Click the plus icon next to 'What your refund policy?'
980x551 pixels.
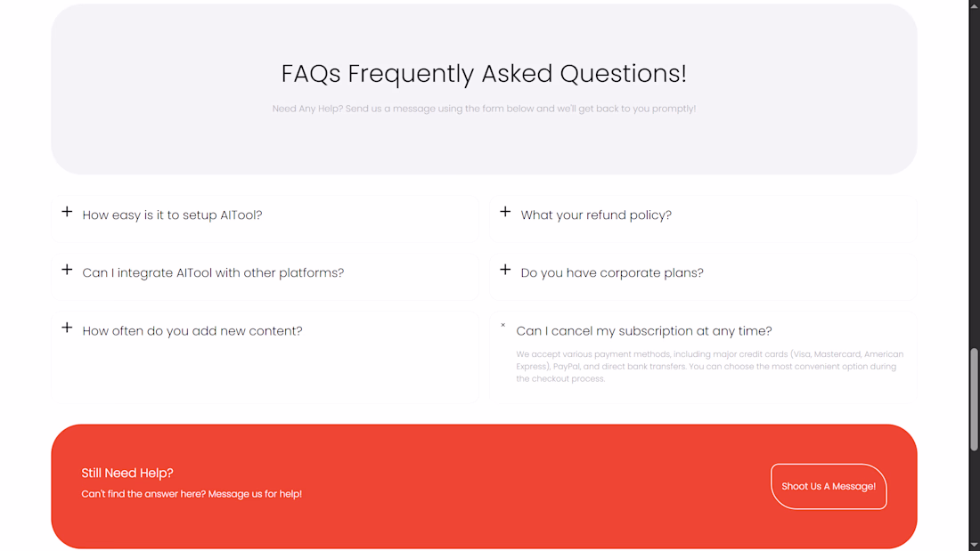click(x=505, y=212)
